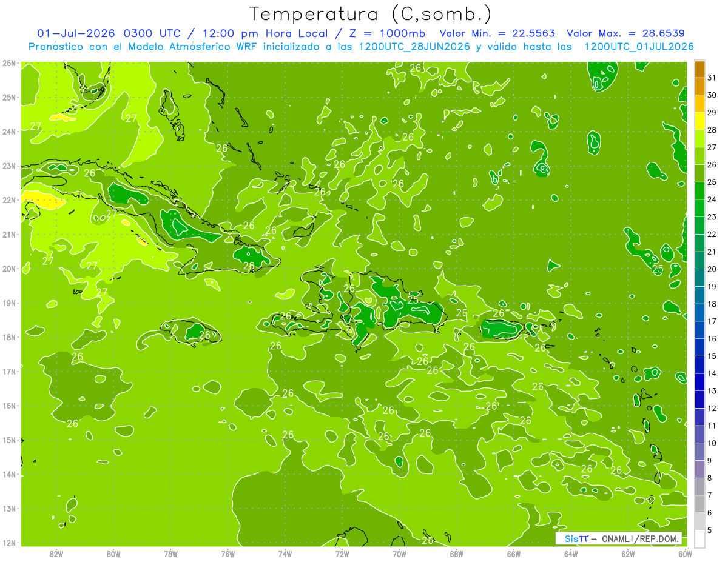This screenshot has height=562, width=728.
Task: Pick the white legend swatch below 5
Action: [699, 538]
